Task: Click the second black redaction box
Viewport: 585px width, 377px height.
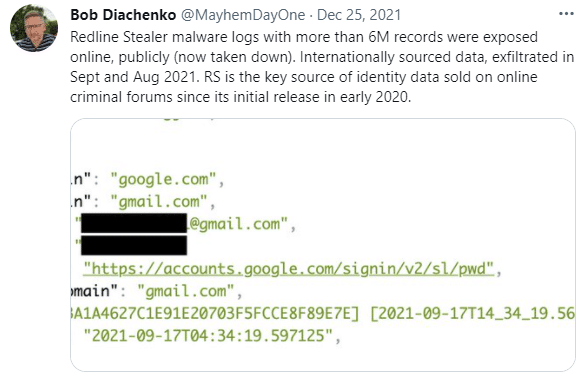Action: (134, 245)
